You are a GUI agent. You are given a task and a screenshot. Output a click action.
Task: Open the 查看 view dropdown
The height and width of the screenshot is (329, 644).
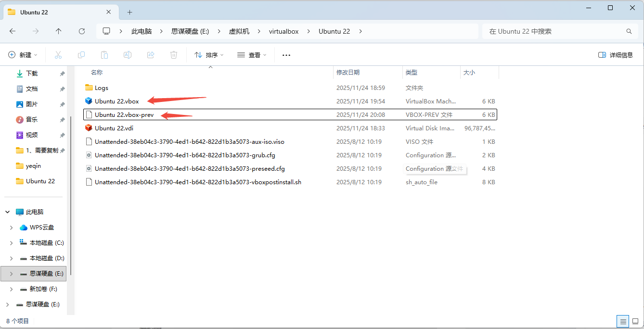pos(252,55)
